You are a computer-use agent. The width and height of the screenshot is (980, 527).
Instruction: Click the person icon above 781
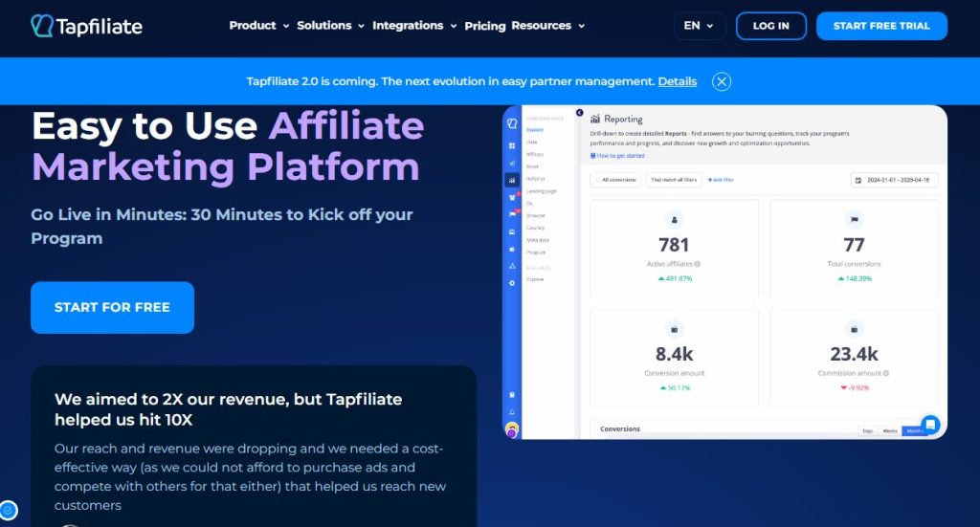pos(674,220)
